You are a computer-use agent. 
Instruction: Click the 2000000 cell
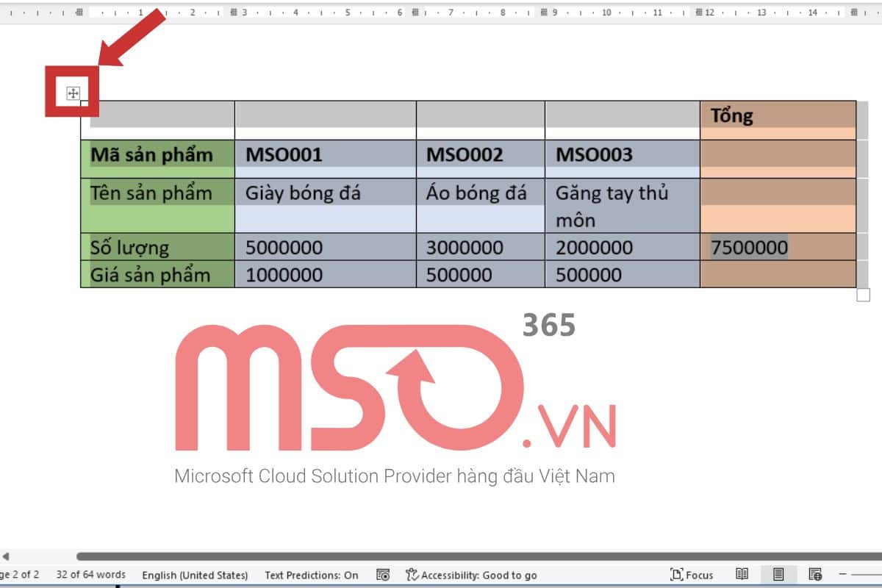pyautogui.click(x=623, y=247)
